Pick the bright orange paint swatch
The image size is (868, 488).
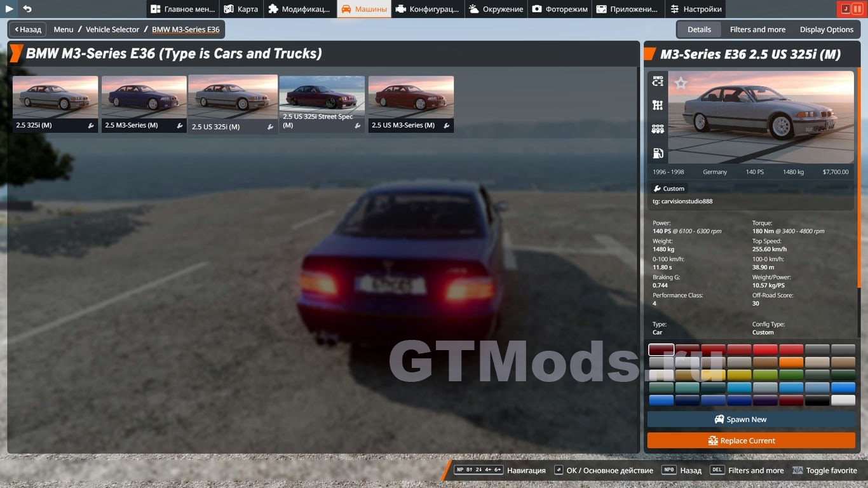click(791, 362)
